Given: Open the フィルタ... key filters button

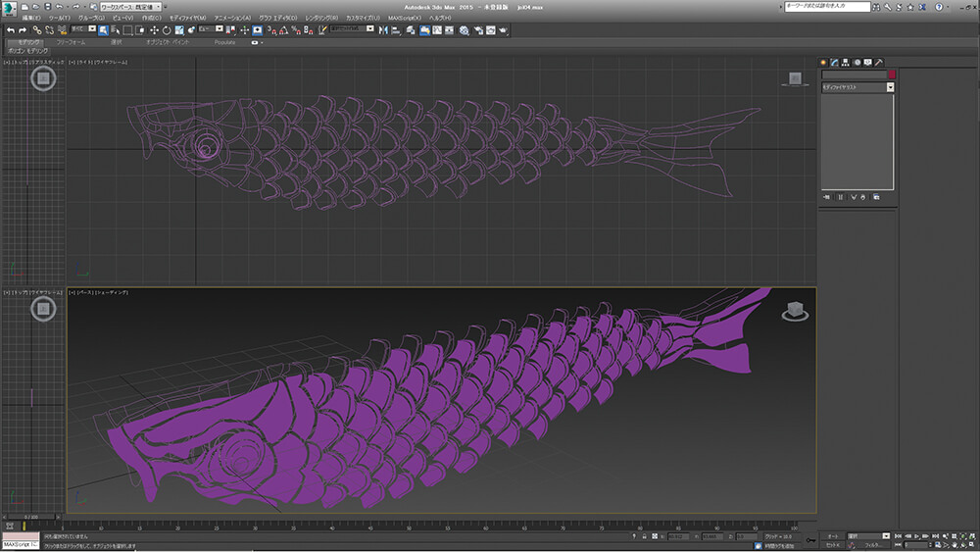Looking at the screenshot, I should [x=872, y=545].
